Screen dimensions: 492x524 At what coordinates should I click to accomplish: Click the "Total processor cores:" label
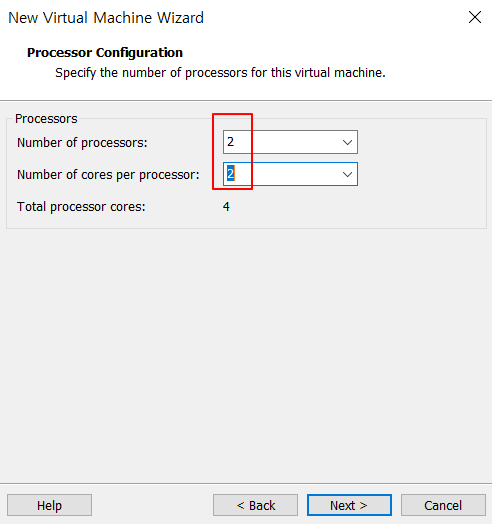click(x=81, y=207)
